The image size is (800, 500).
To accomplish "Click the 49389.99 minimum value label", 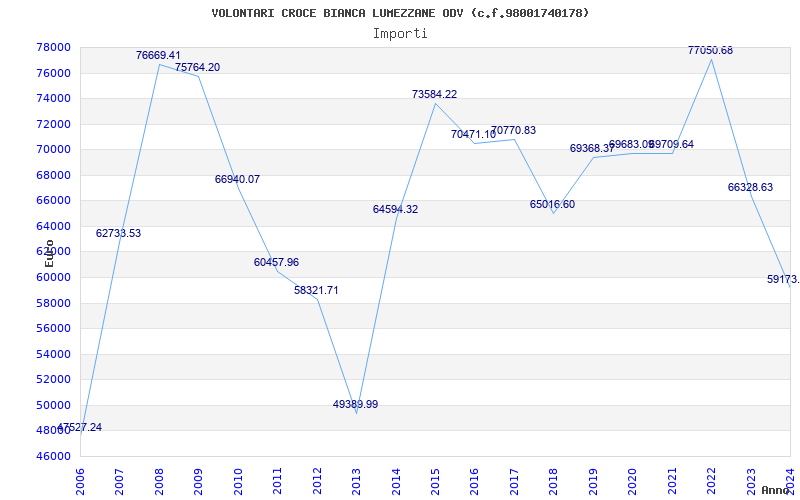I will pos(356,405).
